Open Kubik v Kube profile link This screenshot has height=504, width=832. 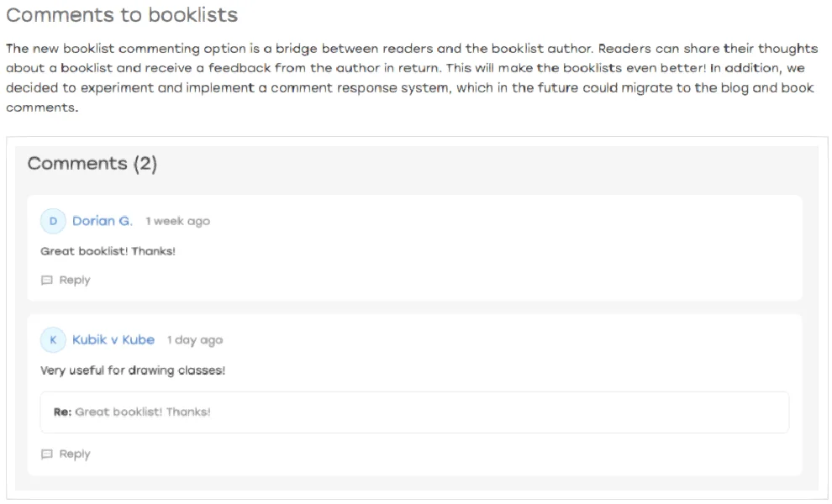(x=113, y=340)
